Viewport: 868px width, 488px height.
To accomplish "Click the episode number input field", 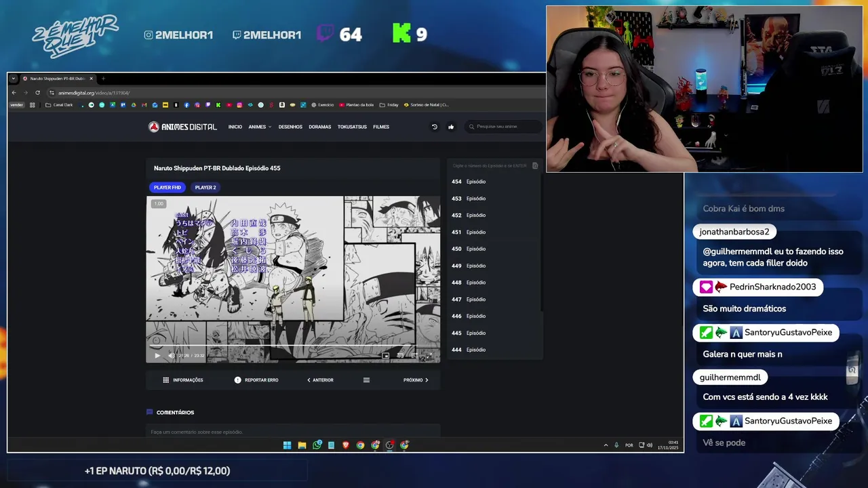I will point(490,165).
